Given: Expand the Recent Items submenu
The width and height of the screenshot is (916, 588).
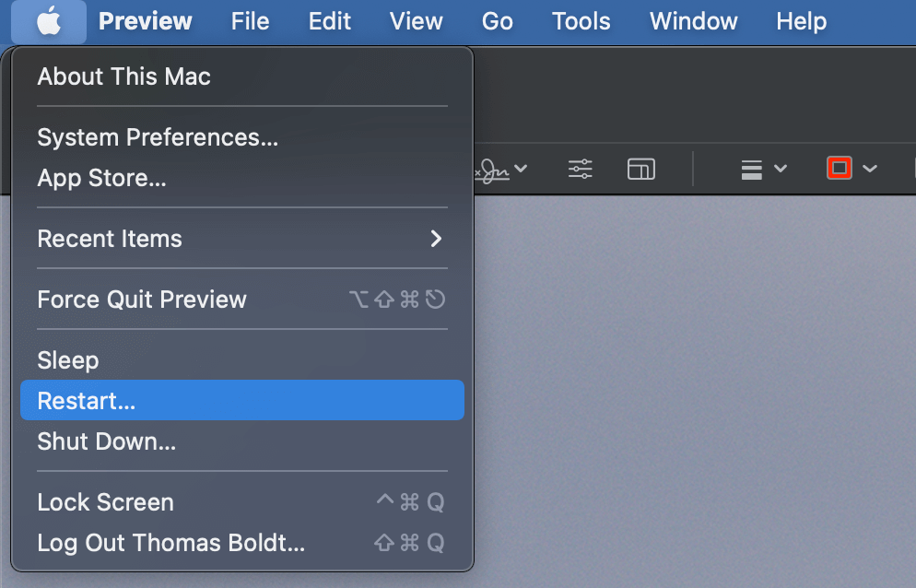Looking at the screenshot, I should point(241,239).
